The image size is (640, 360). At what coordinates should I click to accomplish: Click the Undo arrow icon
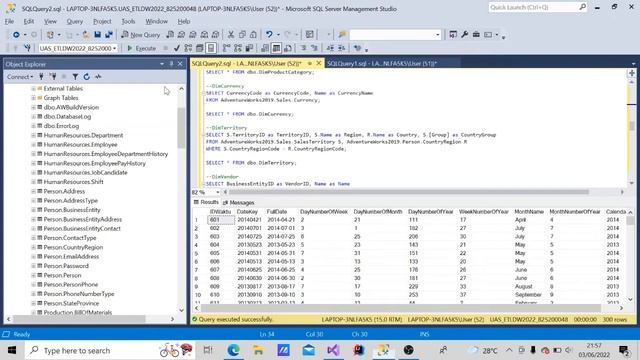click(269, 35)
